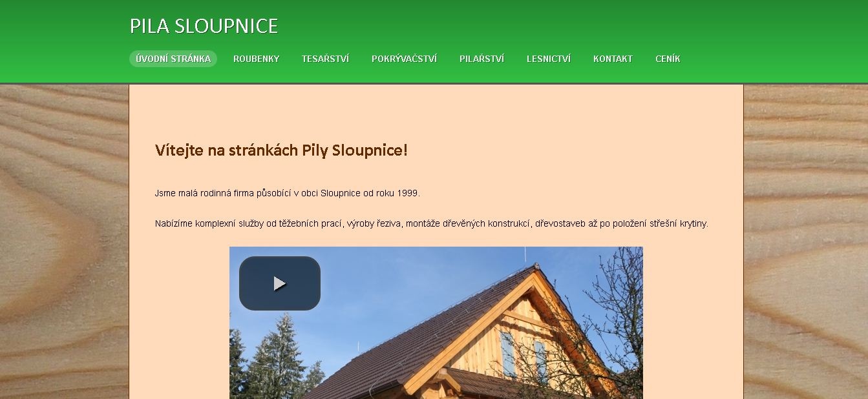Open the Pokrývačství section
Screen dimensions: 868x399
(404, 59)
